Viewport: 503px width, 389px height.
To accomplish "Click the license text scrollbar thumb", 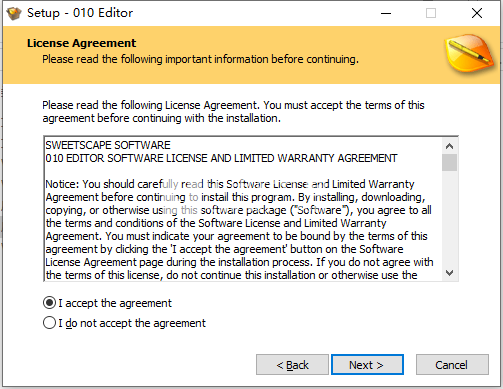I will pos(449,162).
